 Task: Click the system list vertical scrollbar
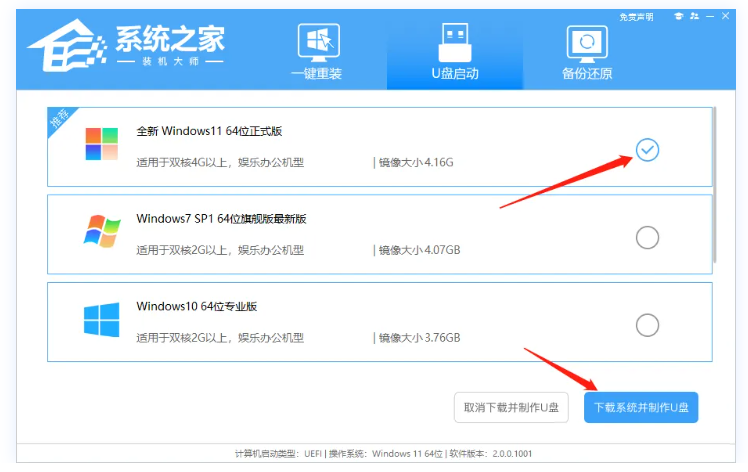pos(715,185)
